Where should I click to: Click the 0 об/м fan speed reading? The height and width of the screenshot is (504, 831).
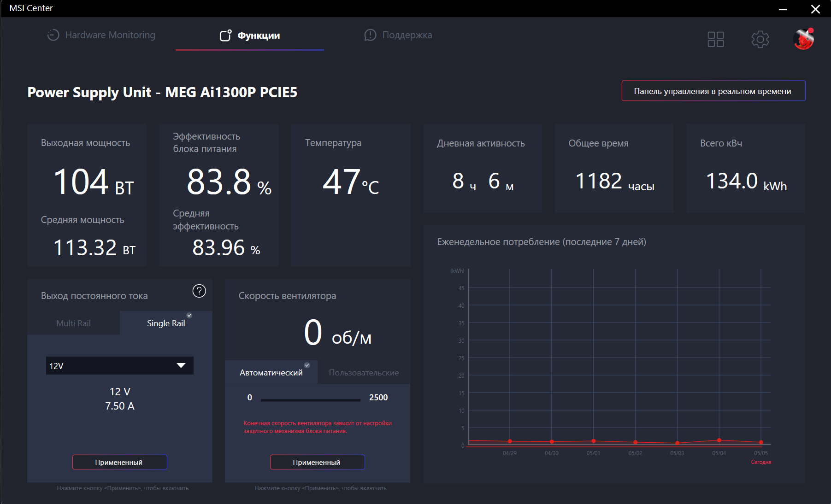click(x=338, y=333)
